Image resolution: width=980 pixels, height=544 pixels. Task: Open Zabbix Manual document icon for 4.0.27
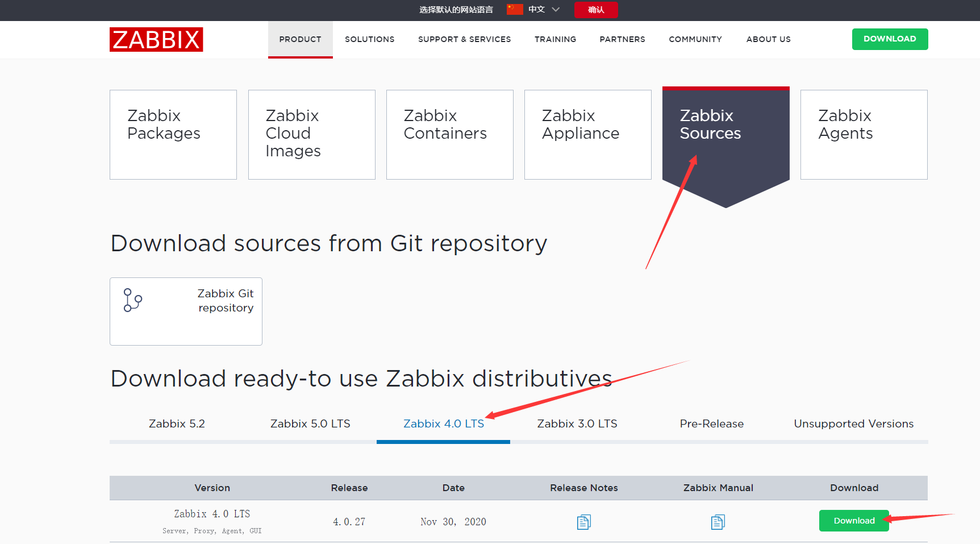point(718,522)
